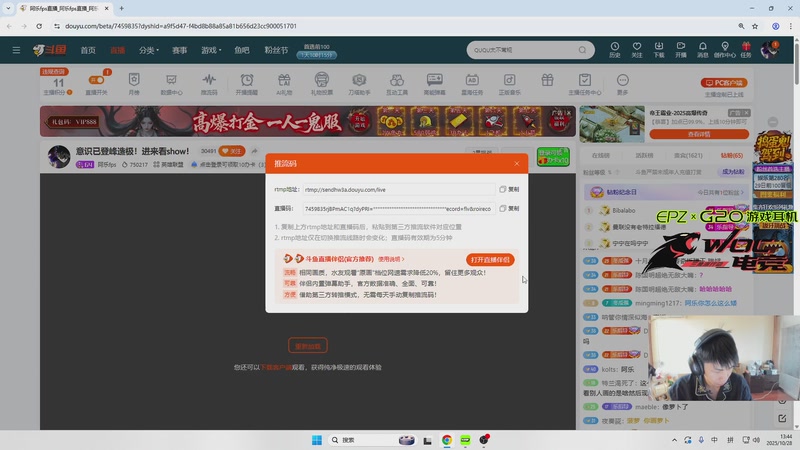Open 创作中心 icon

[x=724, y=49]
